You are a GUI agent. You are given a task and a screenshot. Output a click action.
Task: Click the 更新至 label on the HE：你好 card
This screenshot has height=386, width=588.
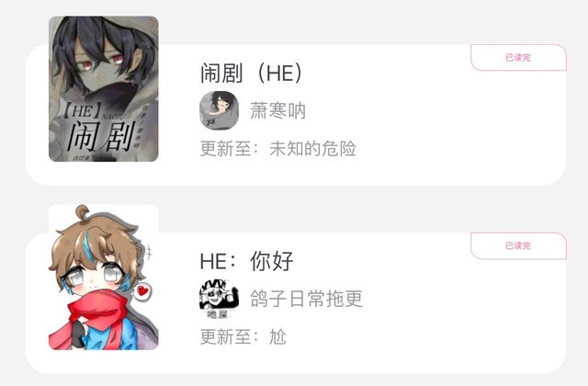[230, 337]
